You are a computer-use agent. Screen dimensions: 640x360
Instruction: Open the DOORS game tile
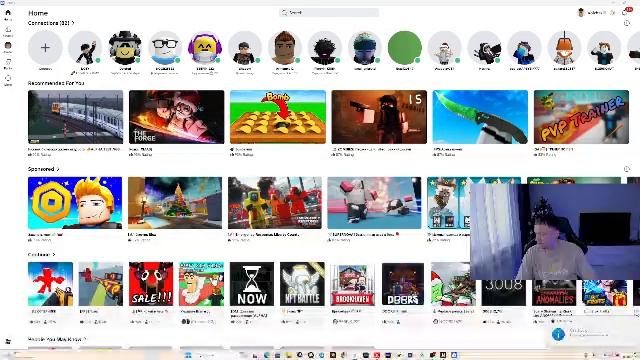(403, 284)
